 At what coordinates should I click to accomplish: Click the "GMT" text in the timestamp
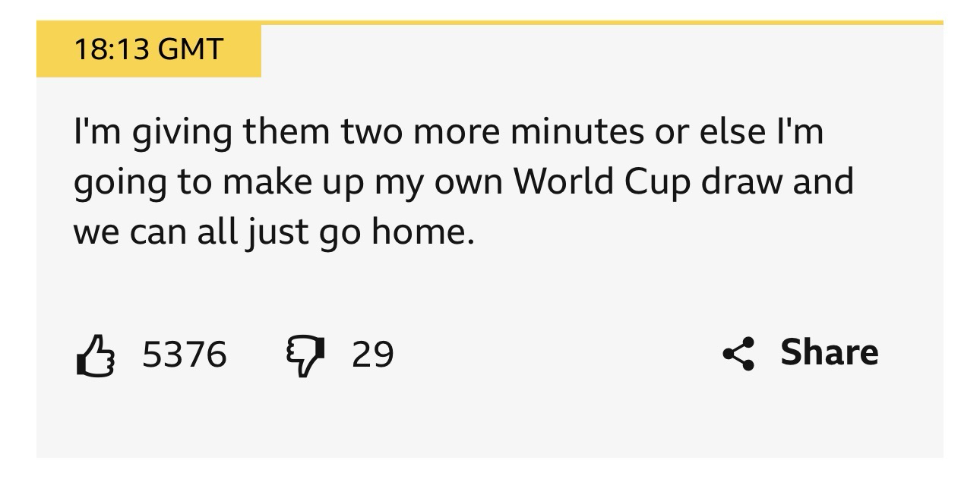click(x=190, y=50)
